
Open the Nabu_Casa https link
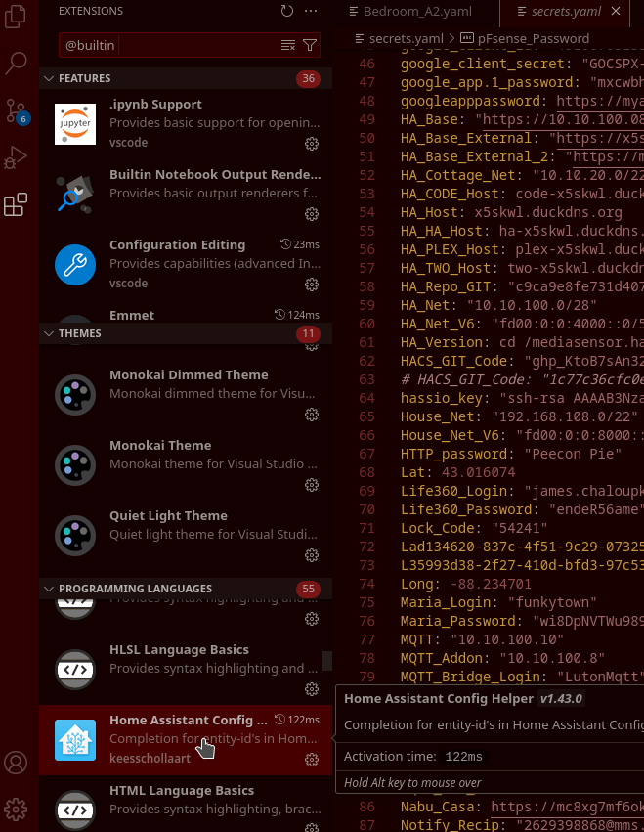(567, 807)
